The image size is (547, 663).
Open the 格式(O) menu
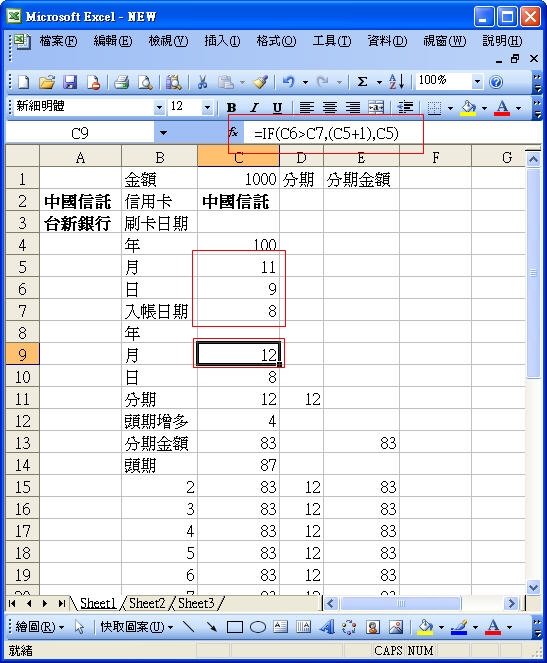coord(276,41)
